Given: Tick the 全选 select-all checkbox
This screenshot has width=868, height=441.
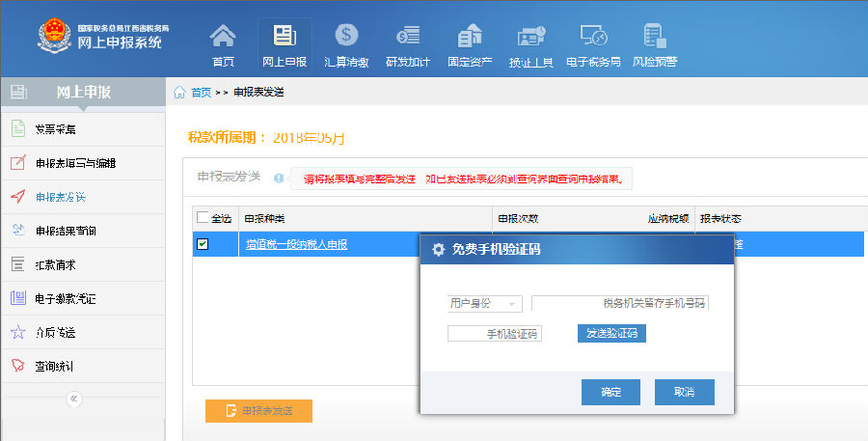Looking at the screenshot, I should coord(202,218).
